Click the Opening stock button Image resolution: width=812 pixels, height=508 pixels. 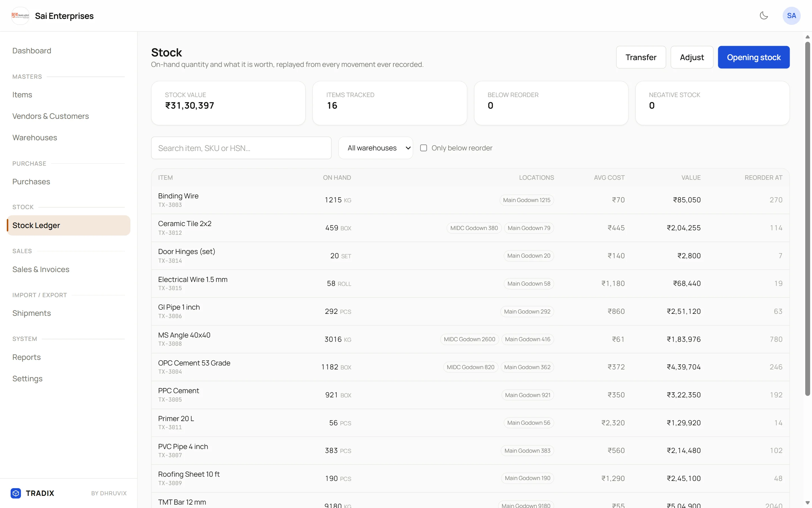(x=754, y=57)
